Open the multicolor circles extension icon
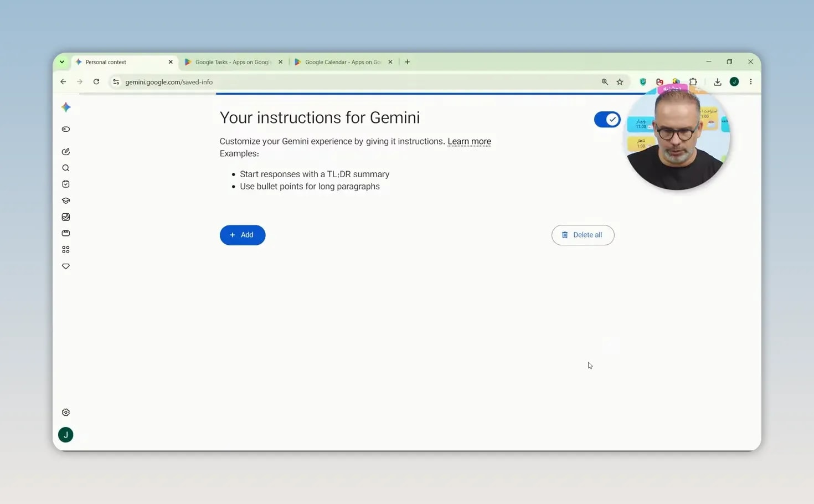 click(x=676, y=81)
